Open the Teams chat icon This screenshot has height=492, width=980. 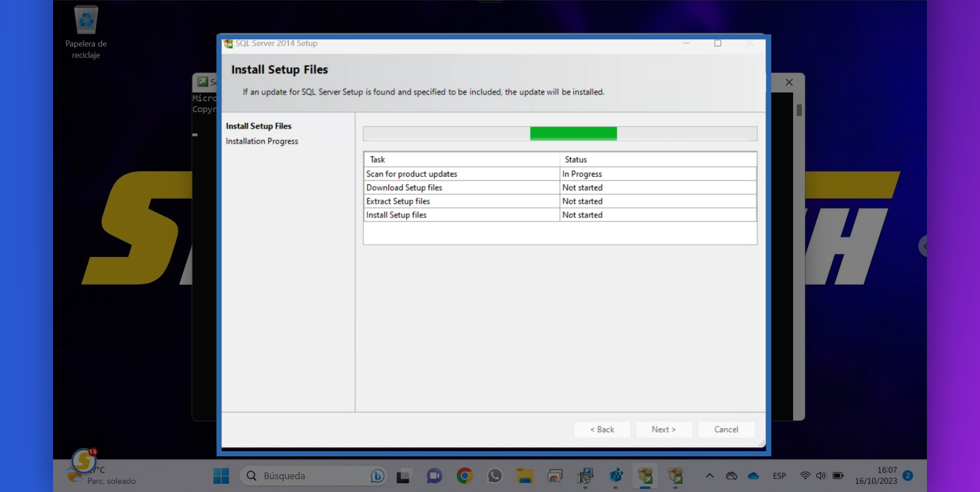click(x=434, y=476)
